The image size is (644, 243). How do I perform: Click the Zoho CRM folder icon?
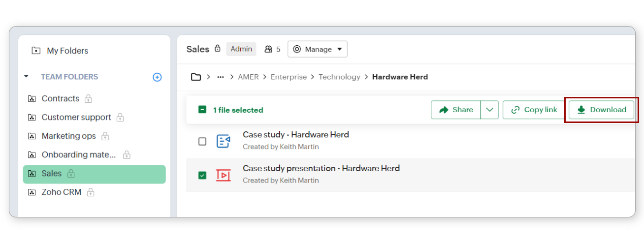point(32,192)
